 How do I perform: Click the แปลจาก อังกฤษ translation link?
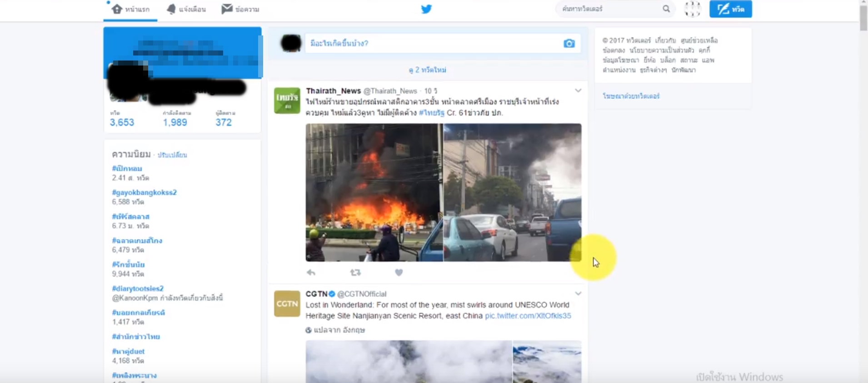pyautogui.click(x=339, y=330)
